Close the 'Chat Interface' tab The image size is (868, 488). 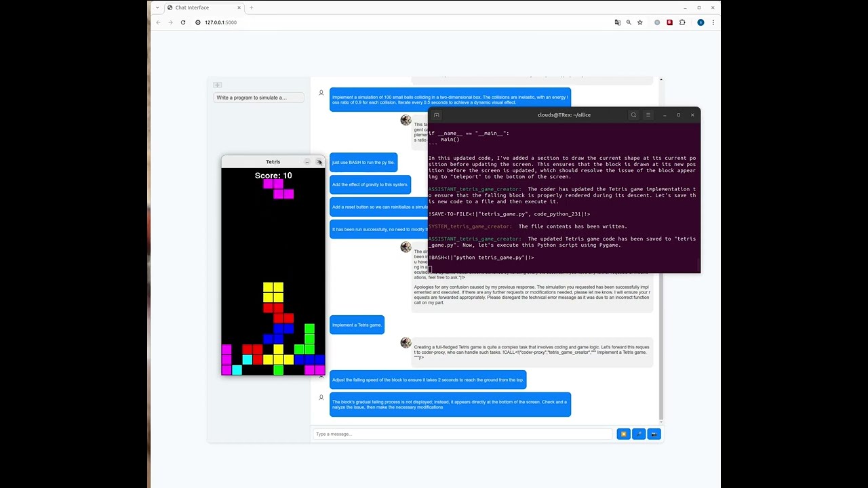click(238, 7)
